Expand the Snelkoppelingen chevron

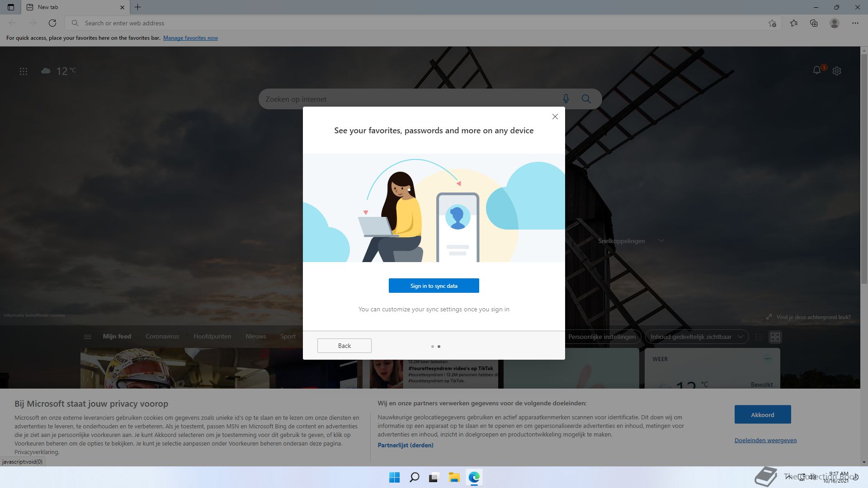661,241
